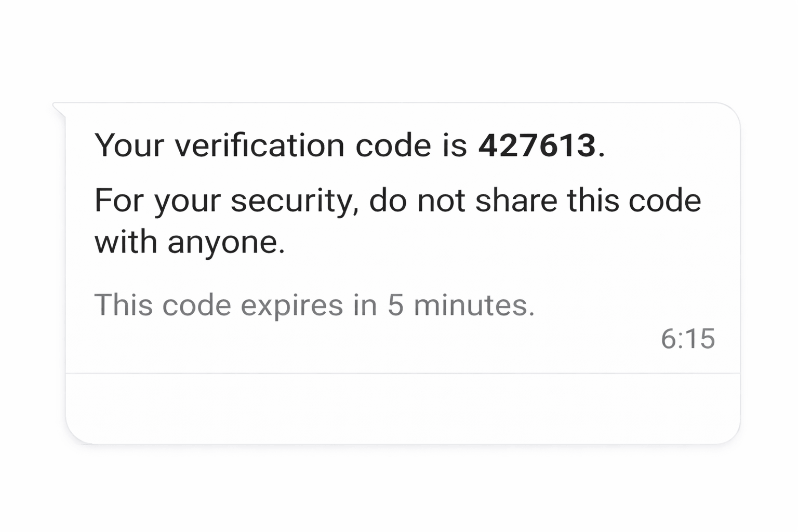The height and width of the screenshot is (532, 798).
Task: Click the message timestamp 6:15
Action: point(687,339)
